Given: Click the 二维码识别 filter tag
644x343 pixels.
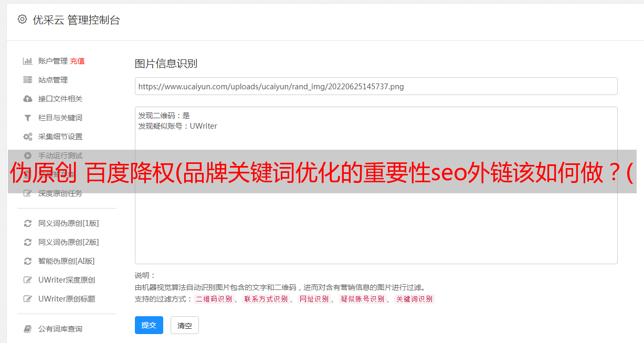Looking at the screenshot, I should pyautogui.click(x=214, y=299).
